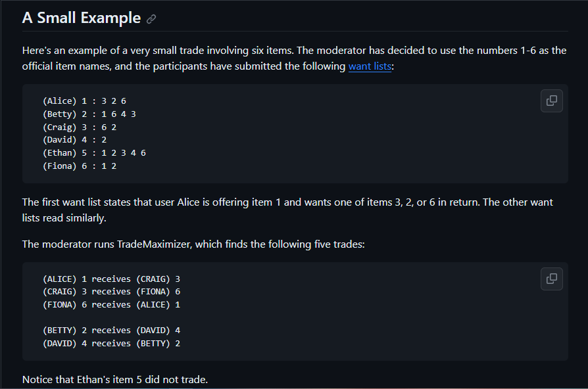Copy the want lists code block

(552, 101)
